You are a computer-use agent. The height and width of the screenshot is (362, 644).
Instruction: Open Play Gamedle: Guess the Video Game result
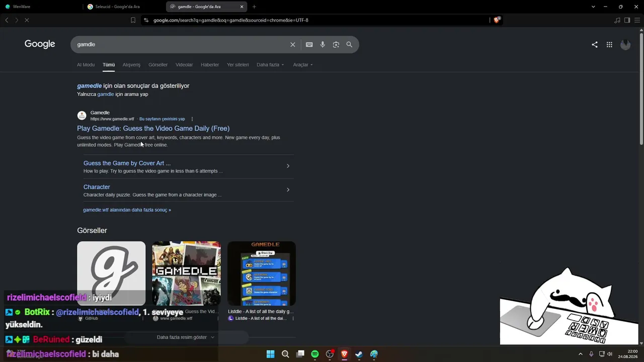(x=153, y=128)
